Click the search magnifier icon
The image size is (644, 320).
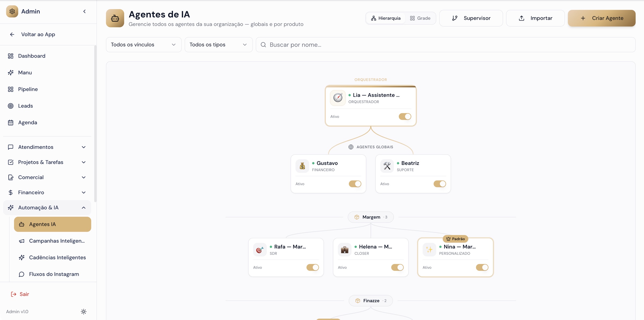[263, 45]
